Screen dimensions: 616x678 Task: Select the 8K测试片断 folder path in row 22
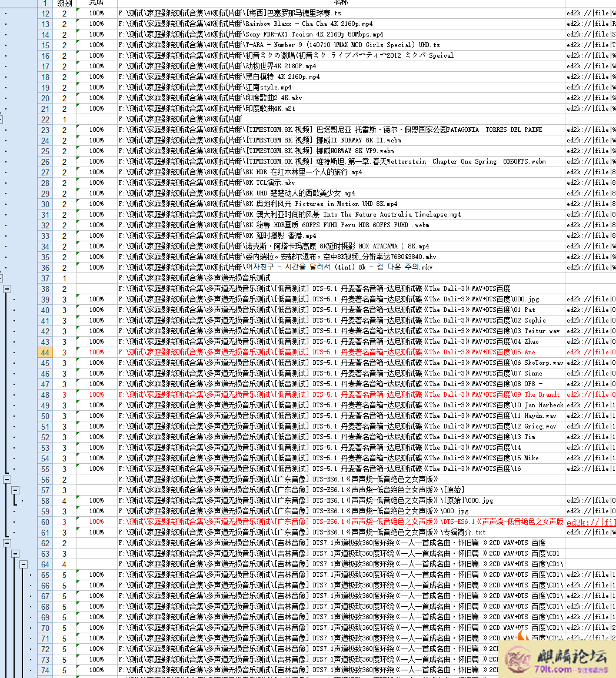(341, 119)
